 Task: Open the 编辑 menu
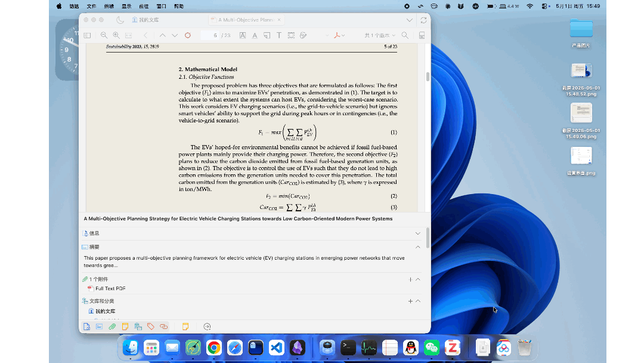tap(109, 6)
